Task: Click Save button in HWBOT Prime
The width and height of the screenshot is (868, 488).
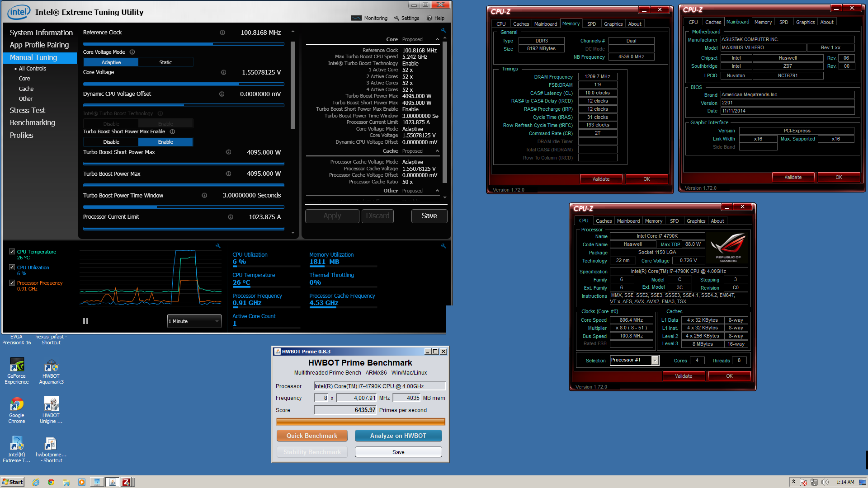Action: pos(398,452)
